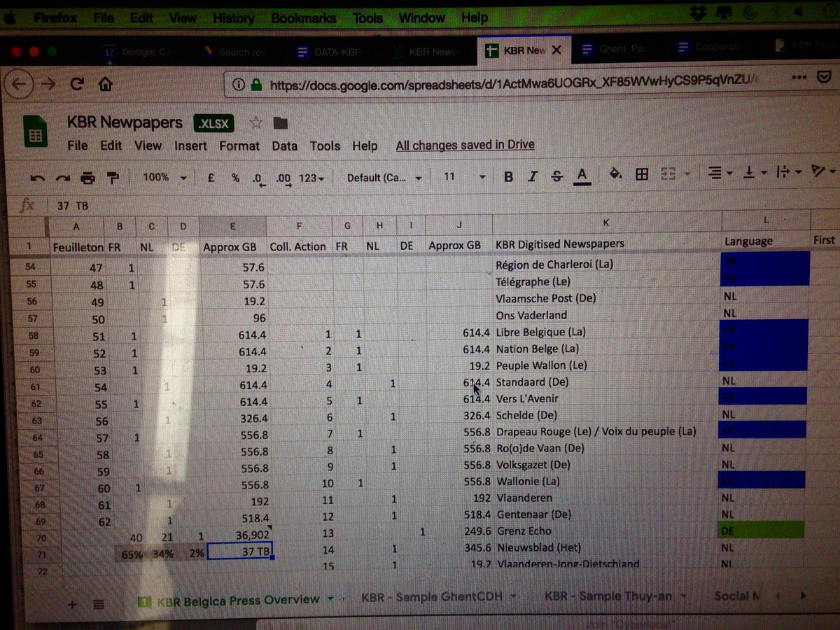Open the Tools menu in Sheets
Image resolution: width=840 pixels, height=630 pixels.
[x=325, y=146]
